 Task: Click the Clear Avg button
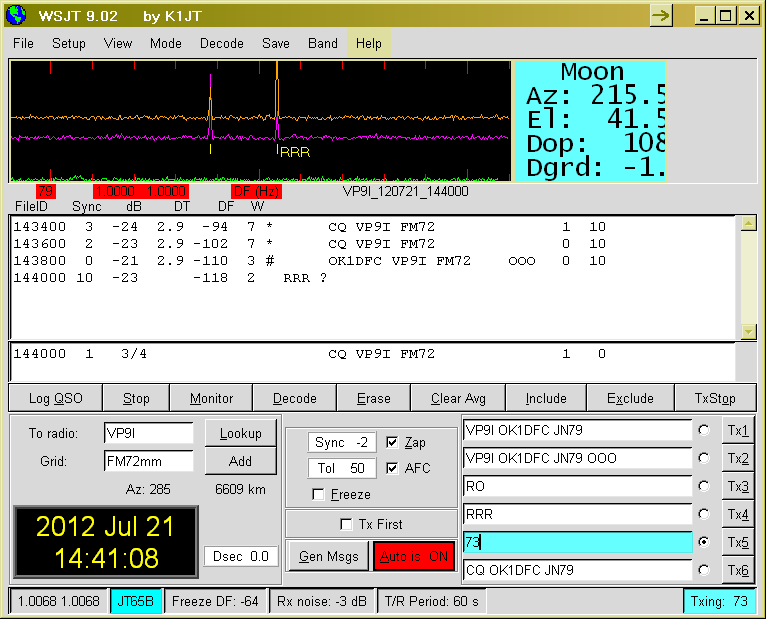point(458,398)
